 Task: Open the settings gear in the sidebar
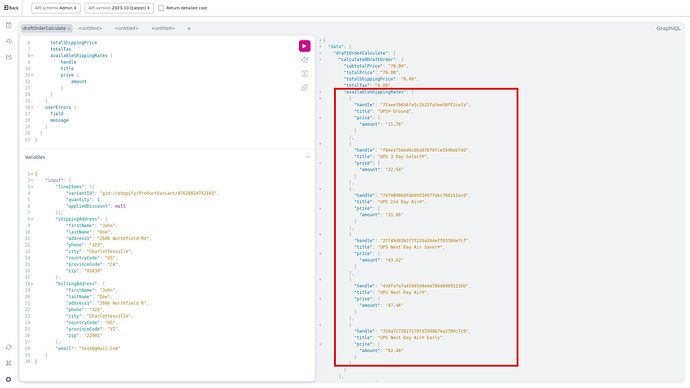[x=9, y=379]
